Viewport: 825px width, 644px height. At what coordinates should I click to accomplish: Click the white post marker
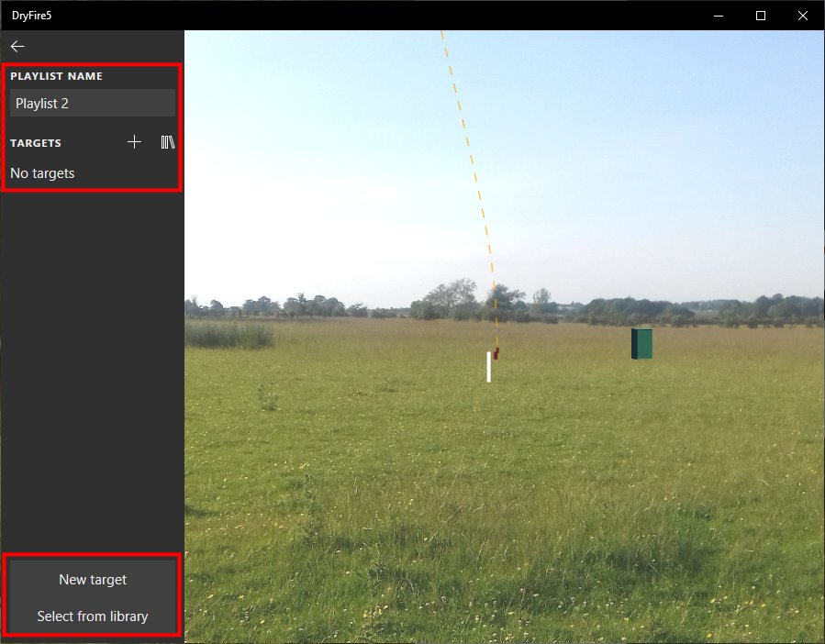pyautogui.click(x=488, y=367)
